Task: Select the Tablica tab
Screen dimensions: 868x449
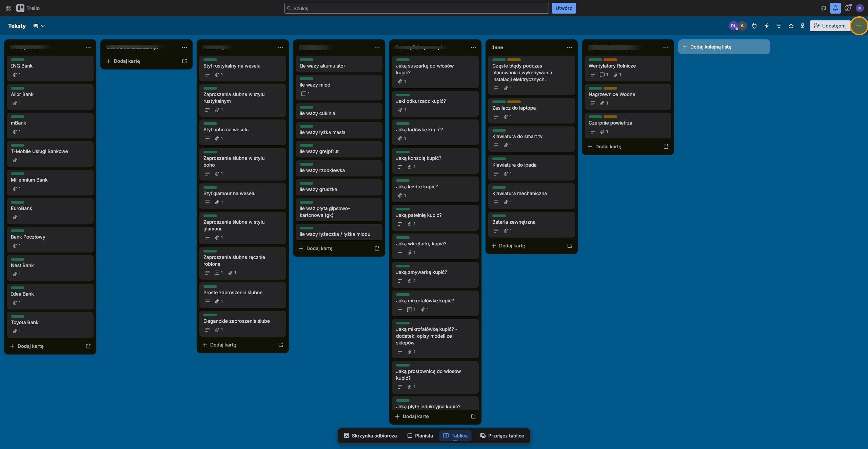Action: point(455,436)
